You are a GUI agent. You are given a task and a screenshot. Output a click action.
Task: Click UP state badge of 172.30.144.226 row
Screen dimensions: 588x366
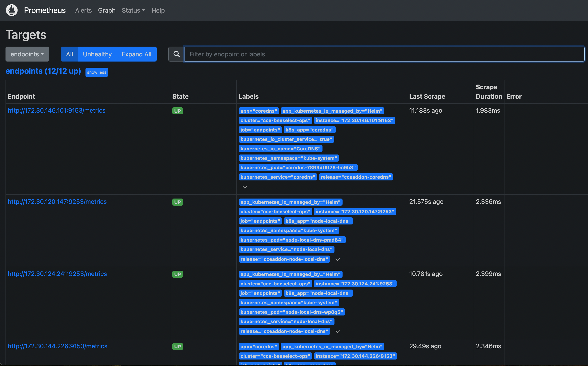tap(177, 347)
